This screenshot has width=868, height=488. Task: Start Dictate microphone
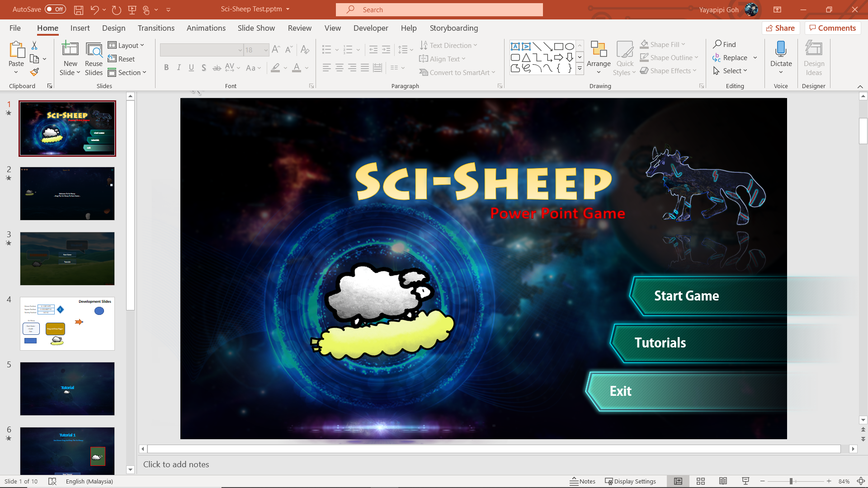(x=781, y=54)
